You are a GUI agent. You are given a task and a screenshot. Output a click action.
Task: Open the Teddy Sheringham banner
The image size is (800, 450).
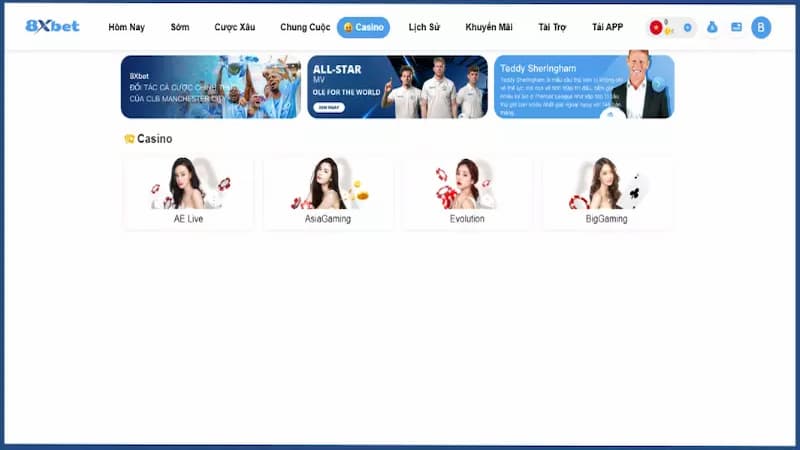tap(584, 87)
